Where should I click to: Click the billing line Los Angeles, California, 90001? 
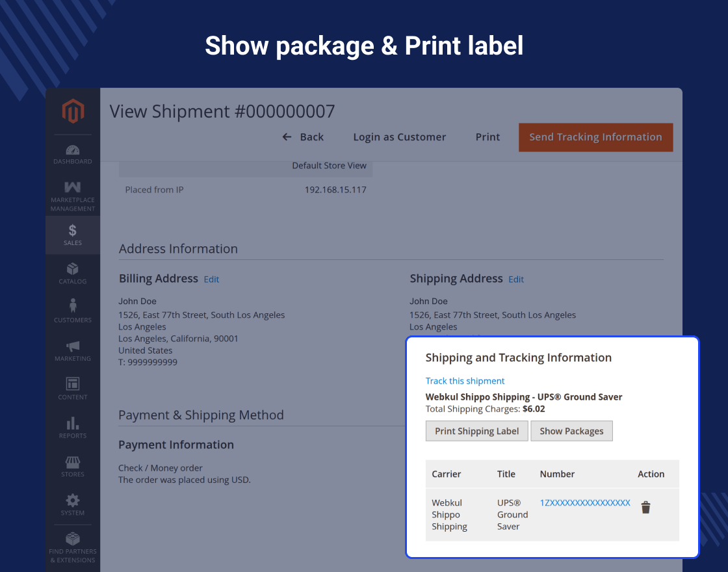click(178, 339)
